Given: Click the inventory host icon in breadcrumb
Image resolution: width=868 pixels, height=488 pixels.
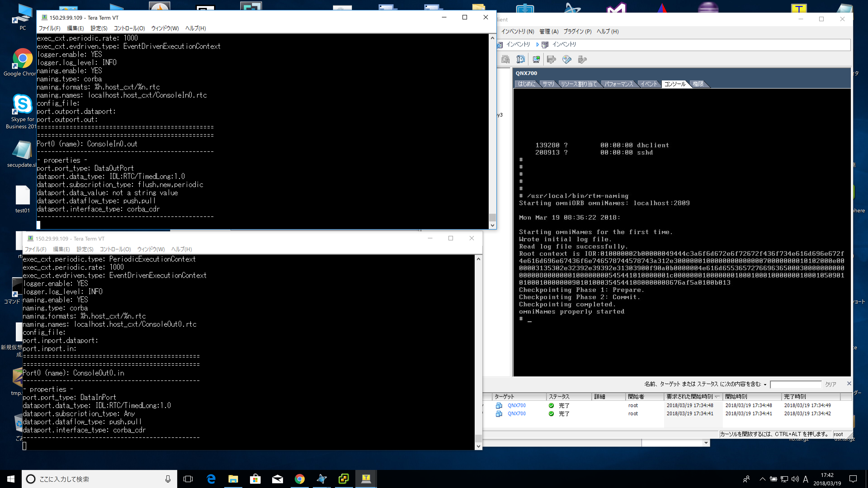Looking at the screenshot, I should click(545, 45).
